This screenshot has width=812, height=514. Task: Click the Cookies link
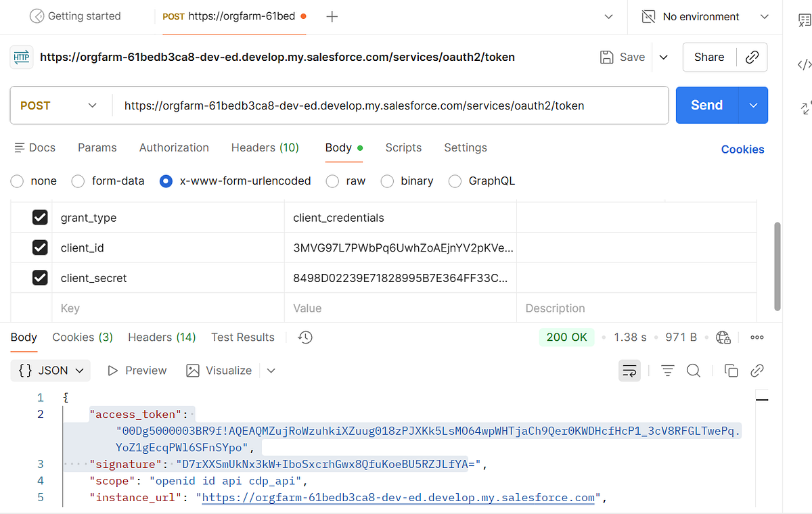coord(742,149)
